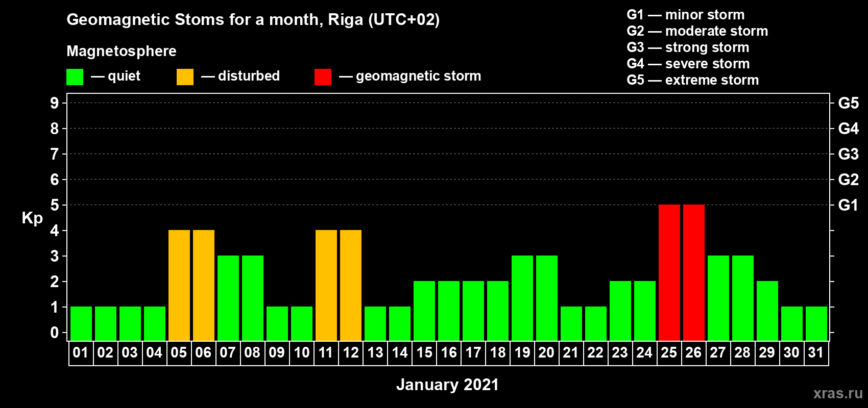
Task: Click the 'G1 — minor storm' legend line
Action: 686,15
